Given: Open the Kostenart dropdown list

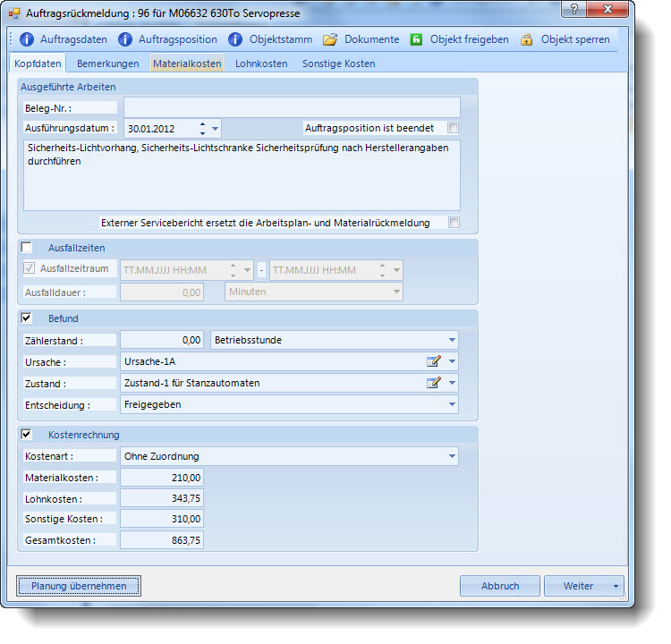Looking at the screenshot, I should click(452, 456).
